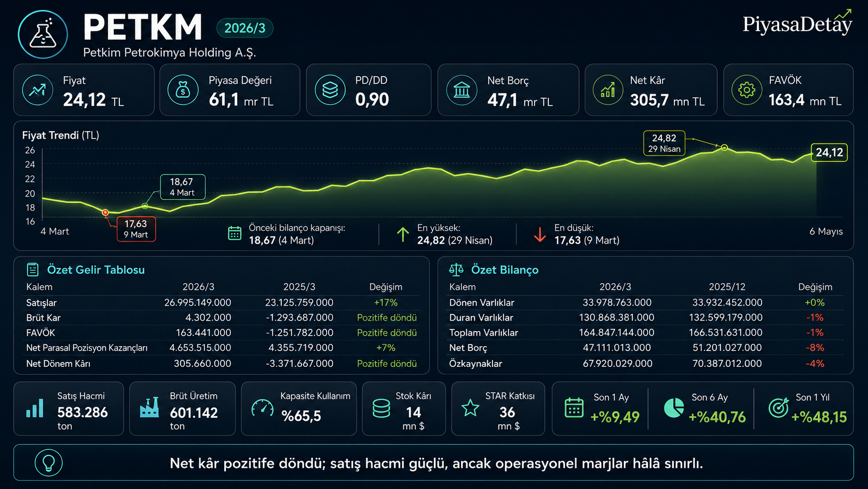Screen dimensions: 868x489
Task: Click the Son 1 Yıl target icon
Action: point(779,407)
